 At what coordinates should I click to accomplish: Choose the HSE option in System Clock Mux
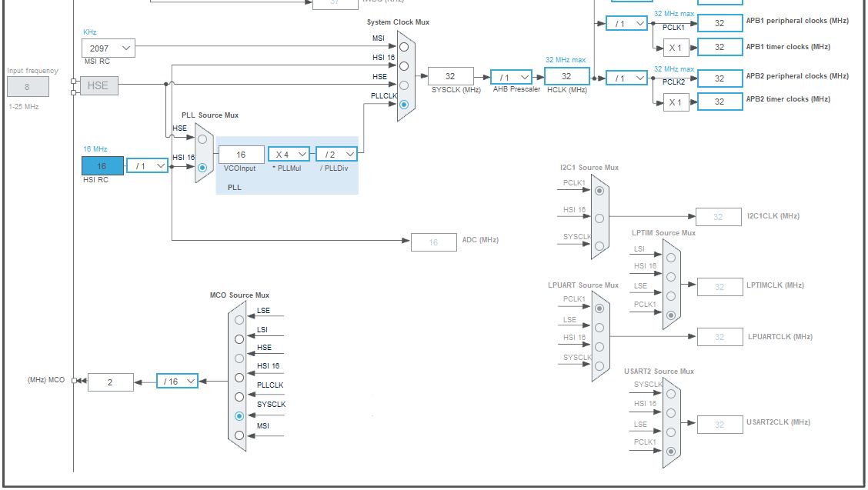(x=404, y=85)
